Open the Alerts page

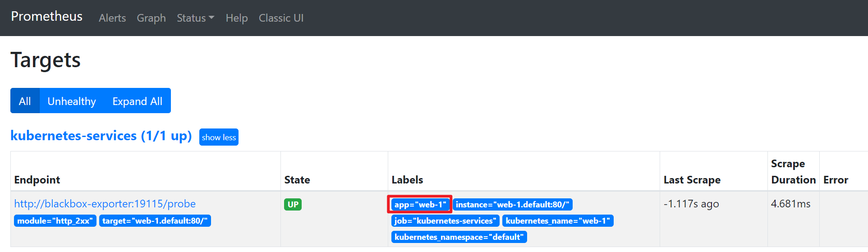click(112, 18)
